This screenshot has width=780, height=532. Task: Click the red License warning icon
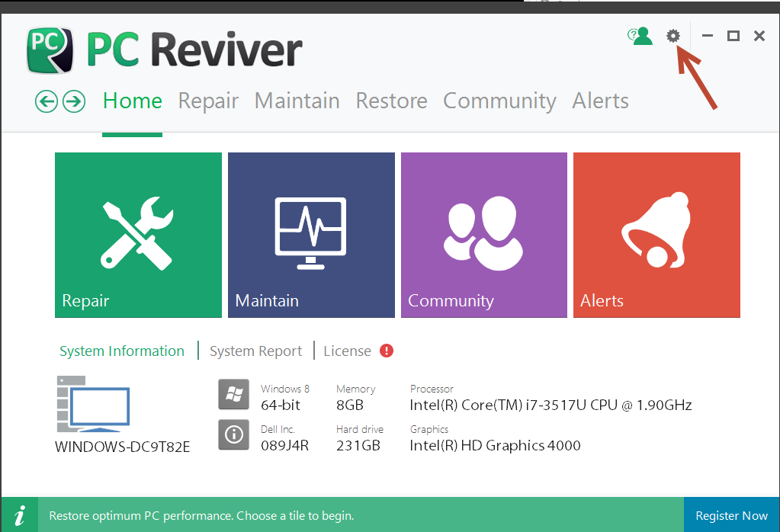[x=387, y=351]
